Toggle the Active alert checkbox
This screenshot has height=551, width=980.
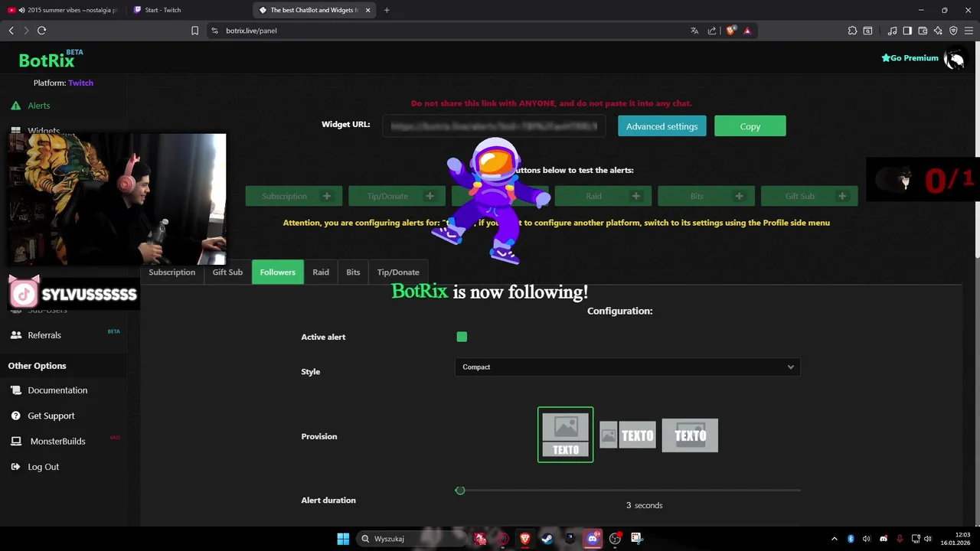[x=462, y=337]
